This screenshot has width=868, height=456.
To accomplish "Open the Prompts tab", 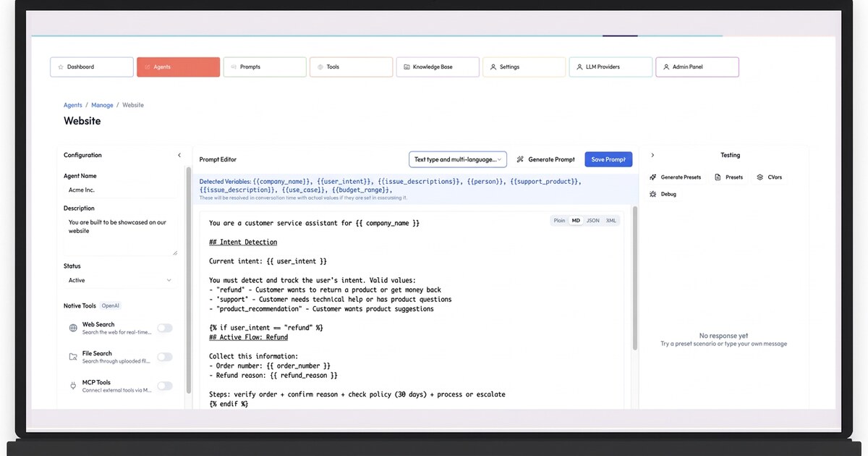I will (x=265, y=67).
